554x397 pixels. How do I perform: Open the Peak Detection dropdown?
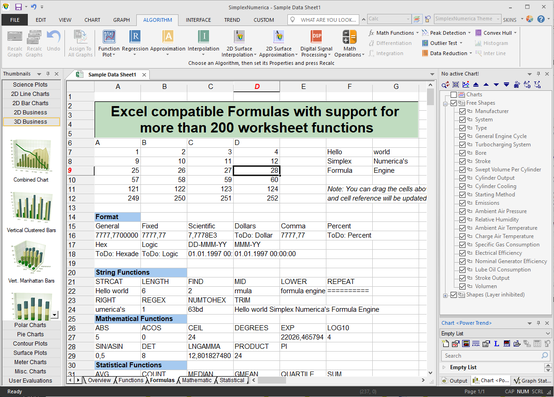pyautogui.click(x=447, y=33)
